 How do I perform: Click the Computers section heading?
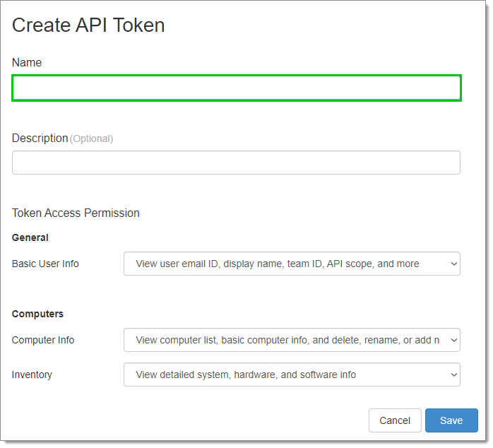click(x=37, y=314)
